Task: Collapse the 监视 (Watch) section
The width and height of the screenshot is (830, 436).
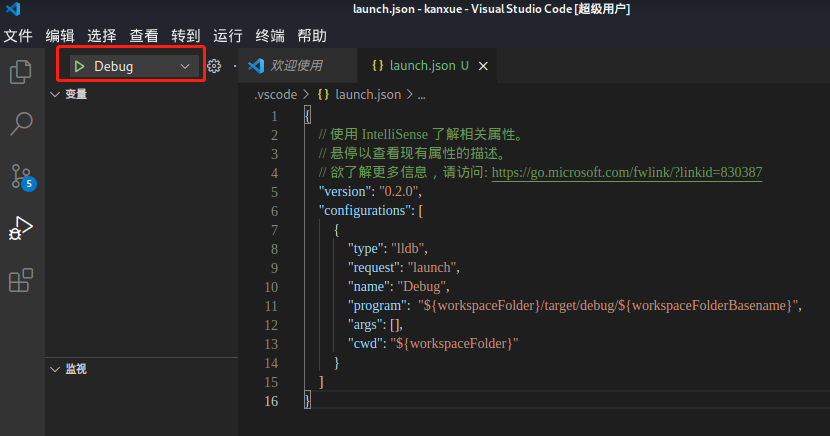Action: (x=54, y=369)
